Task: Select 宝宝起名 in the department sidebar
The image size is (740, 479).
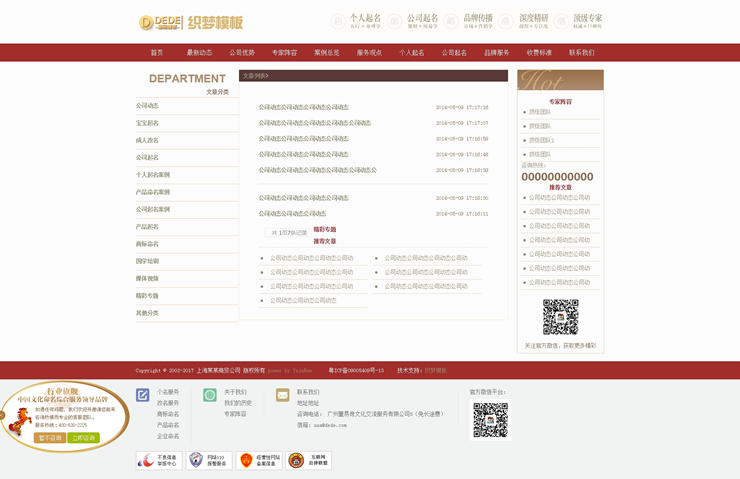Action: coord(148,123)
